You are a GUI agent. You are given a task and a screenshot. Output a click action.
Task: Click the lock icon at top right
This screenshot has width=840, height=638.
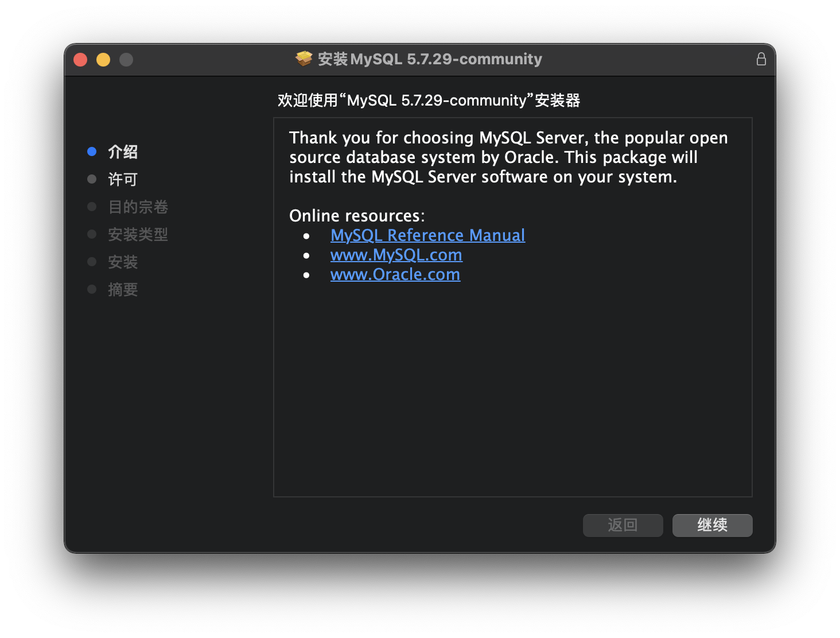(761, 59)
